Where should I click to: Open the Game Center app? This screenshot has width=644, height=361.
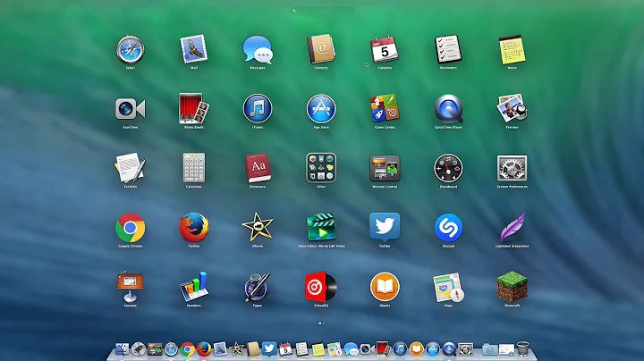[x=385, y=109]
